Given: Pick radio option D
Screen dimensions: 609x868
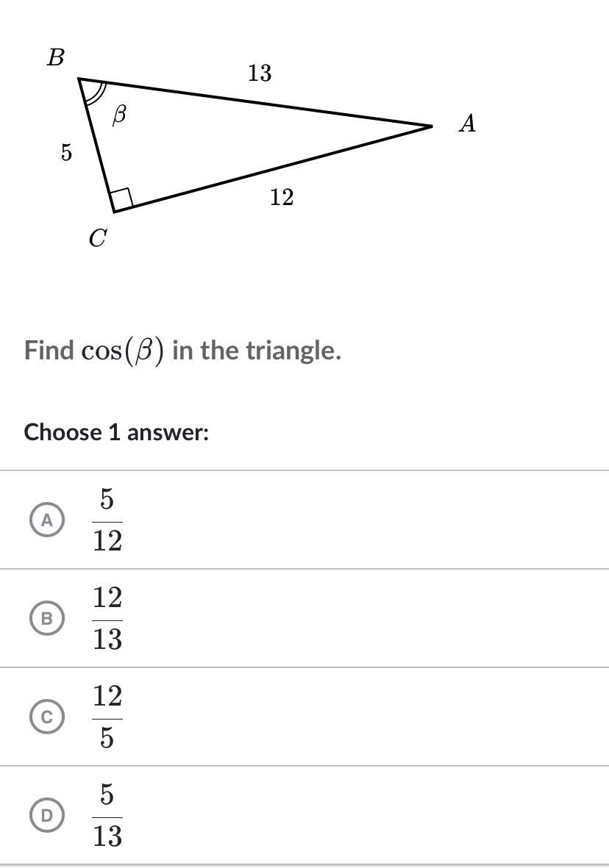Looking at the screenshot, I should [47, 815].
